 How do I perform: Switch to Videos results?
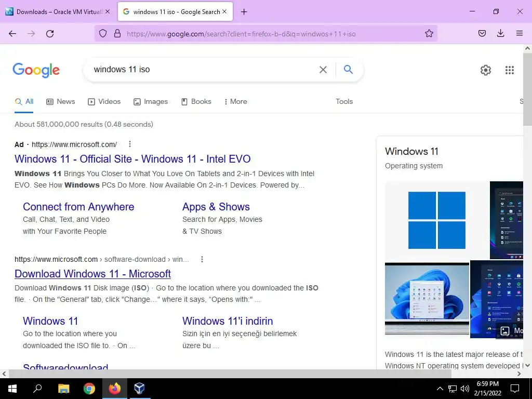tap(104, 101)
